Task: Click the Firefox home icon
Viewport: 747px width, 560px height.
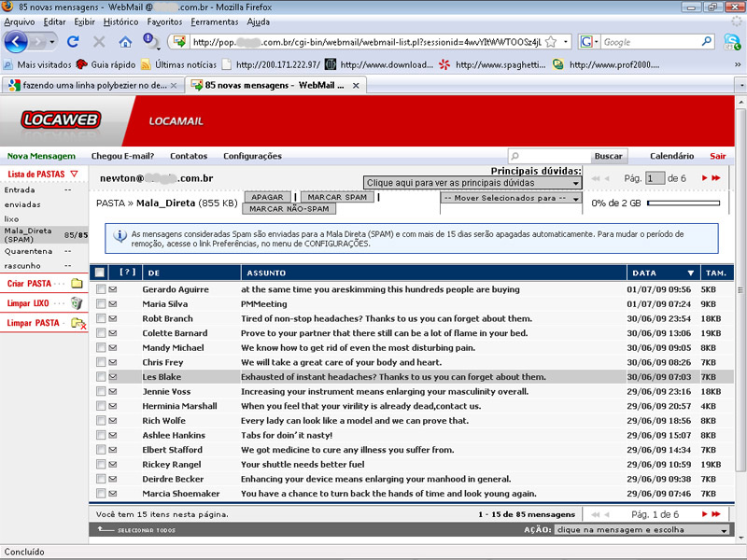Action: 124,42
